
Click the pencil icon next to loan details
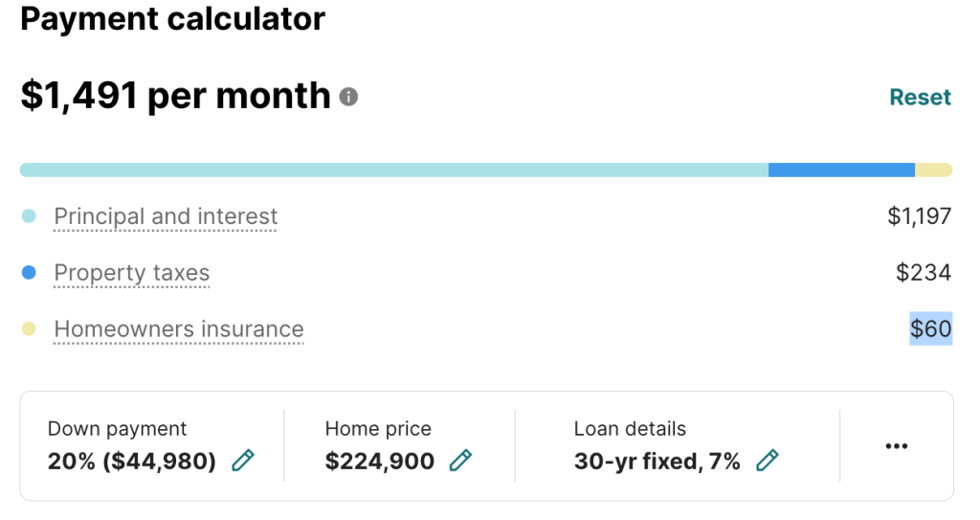pyautogui.click(x=767, y=461)
